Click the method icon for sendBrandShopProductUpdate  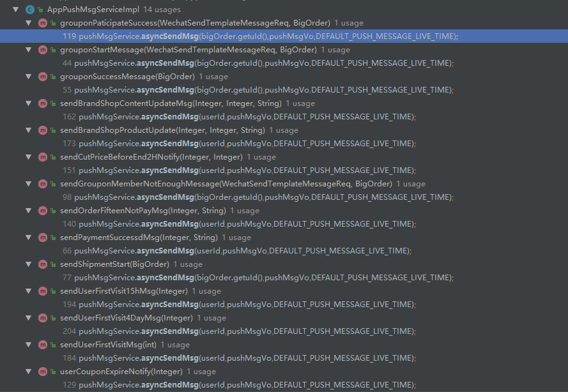(42, 130)
